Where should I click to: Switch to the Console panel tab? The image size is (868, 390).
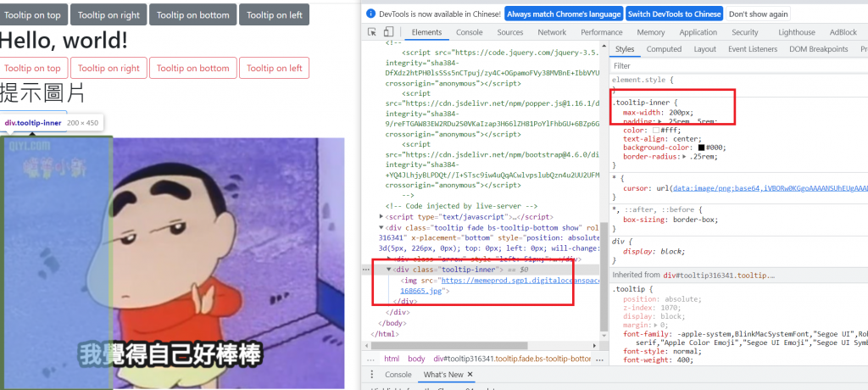(x=470, y=32)
